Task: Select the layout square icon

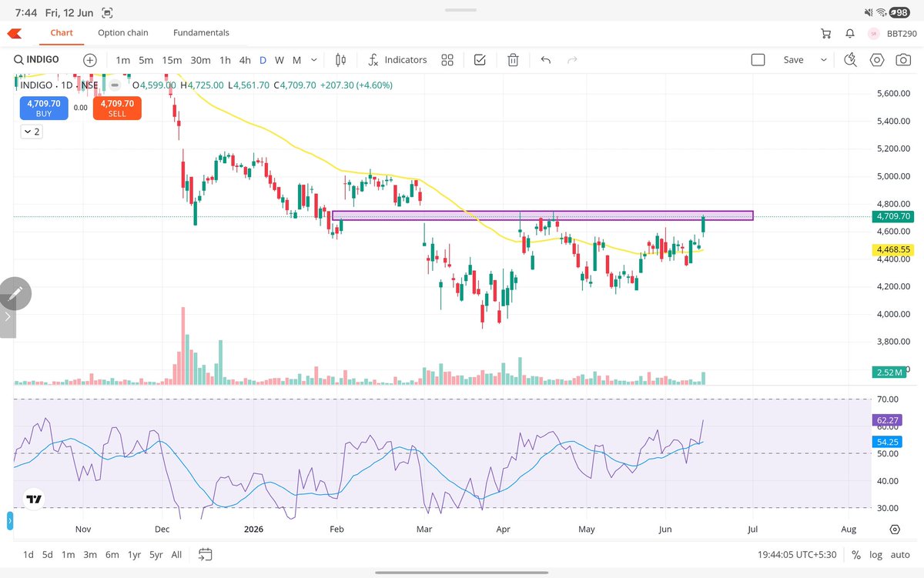Action: tap(758, 59)
